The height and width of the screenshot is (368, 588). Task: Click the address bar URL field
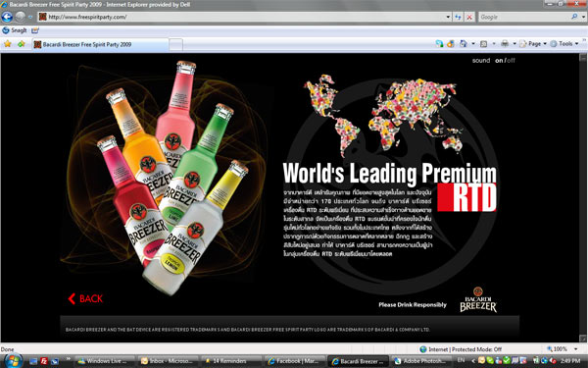click(241, 17)
